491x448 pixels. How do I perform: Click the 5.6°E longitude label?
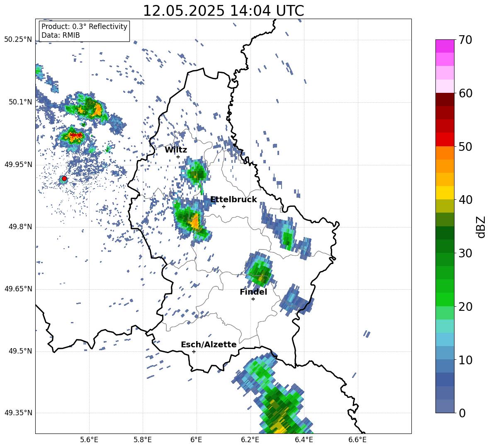[x=89, y=440]
